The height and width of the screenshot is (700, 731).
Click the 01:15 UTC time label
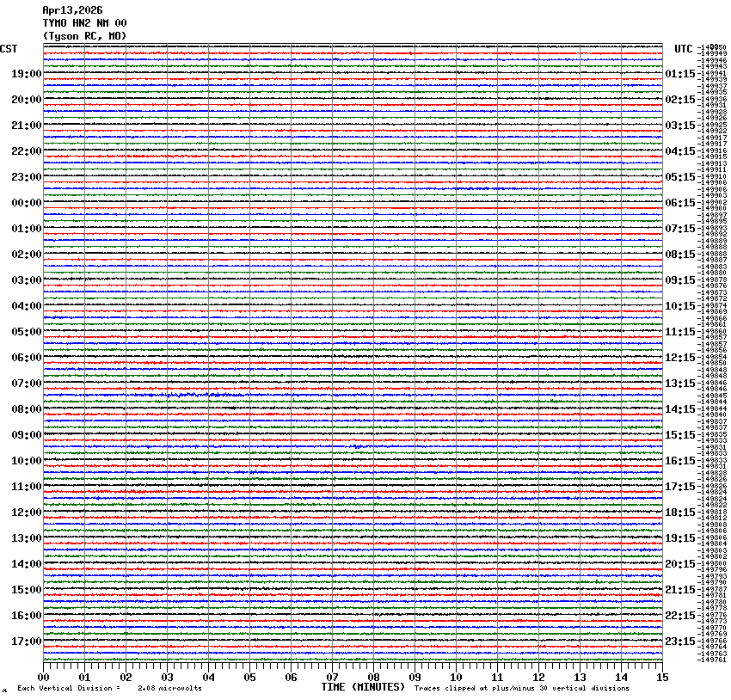click(x=680, y=74)
